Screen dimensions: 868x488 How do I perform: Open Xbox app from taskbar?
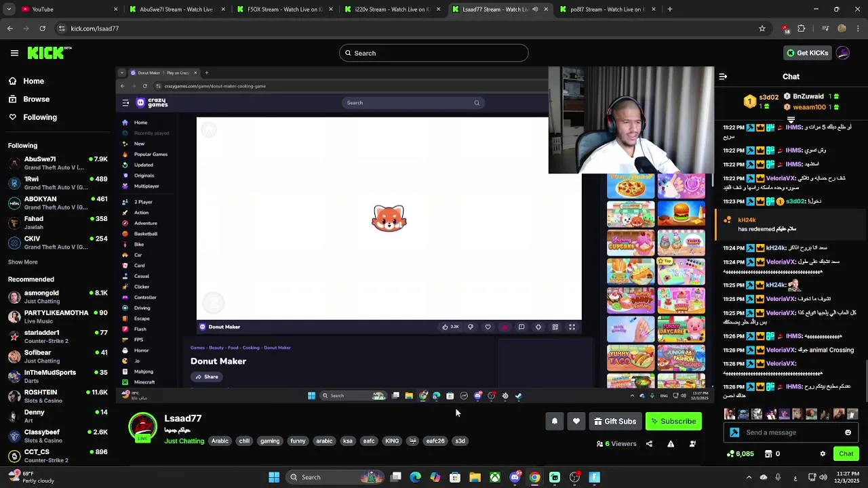point(495,477)
